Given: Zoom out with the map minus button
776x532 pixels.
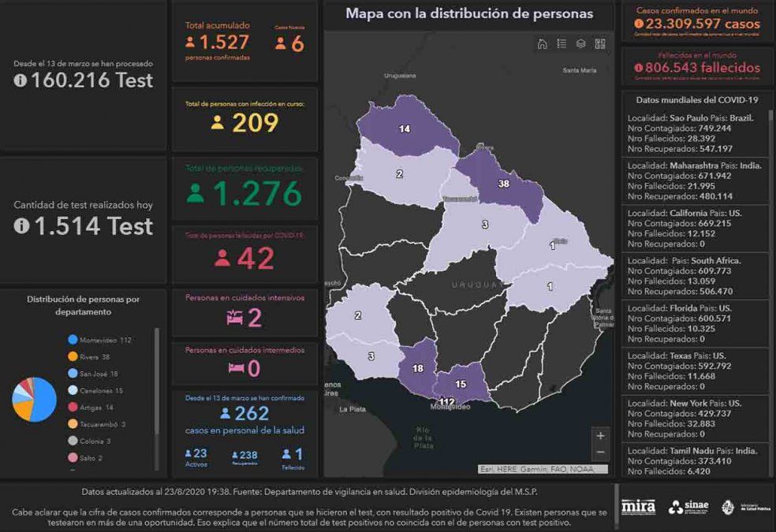Looking at the screenshot, I should [x=601, y=452].
